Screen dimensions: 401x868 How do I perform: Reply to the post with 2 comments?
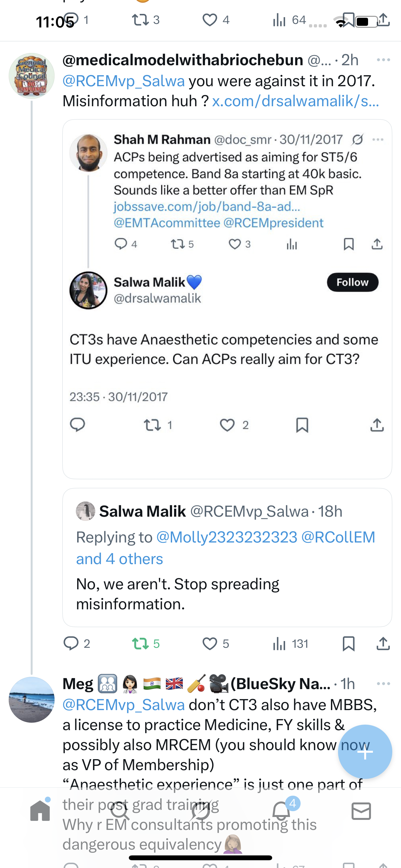(x=71, y=644)
